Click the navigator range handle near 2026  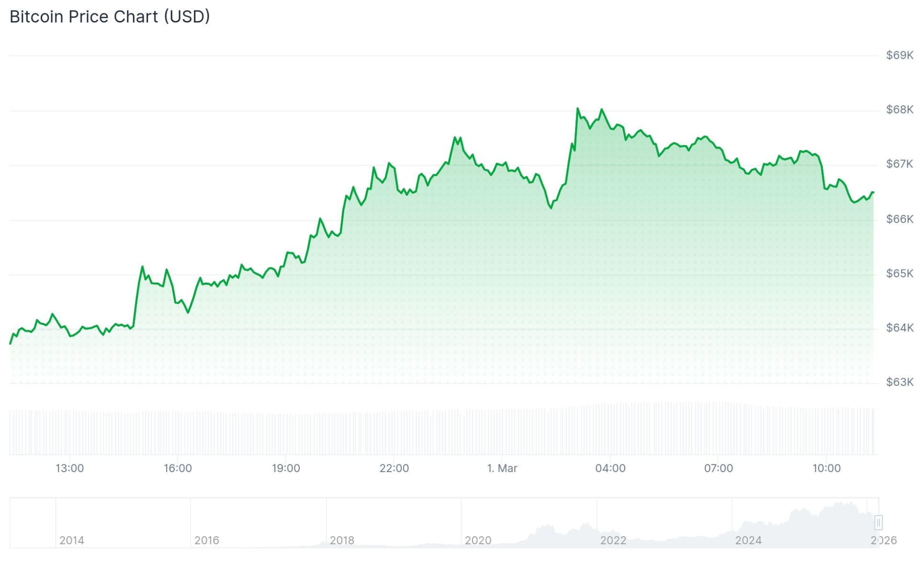pyautogui.click(x=878, y=522)
